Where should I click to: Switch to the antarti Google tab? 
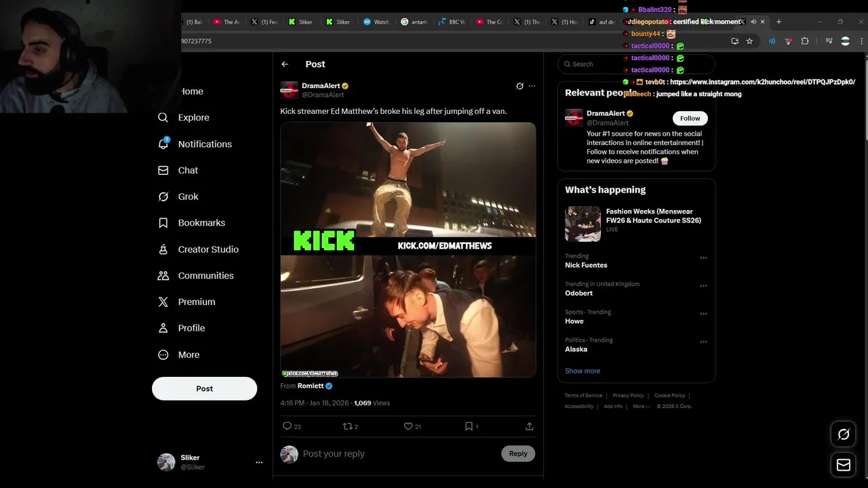(414, 22)
